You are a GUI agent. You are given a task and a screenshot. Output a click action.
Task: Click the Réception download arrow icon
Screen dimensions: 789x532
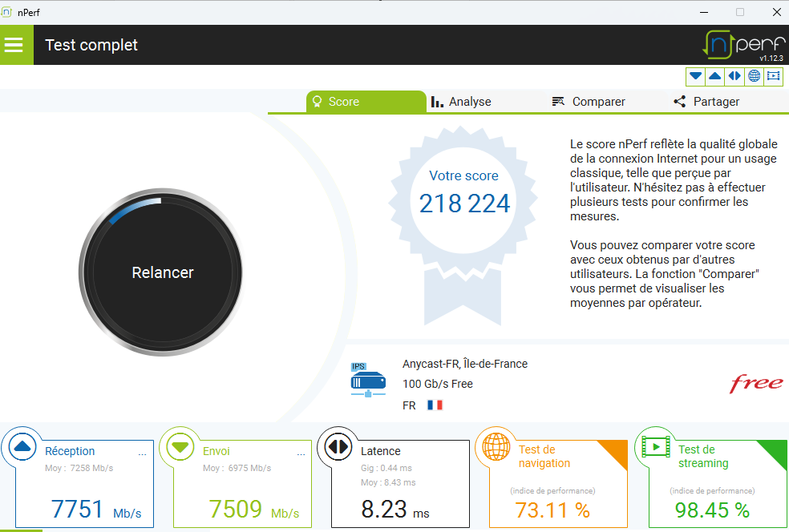22,446
